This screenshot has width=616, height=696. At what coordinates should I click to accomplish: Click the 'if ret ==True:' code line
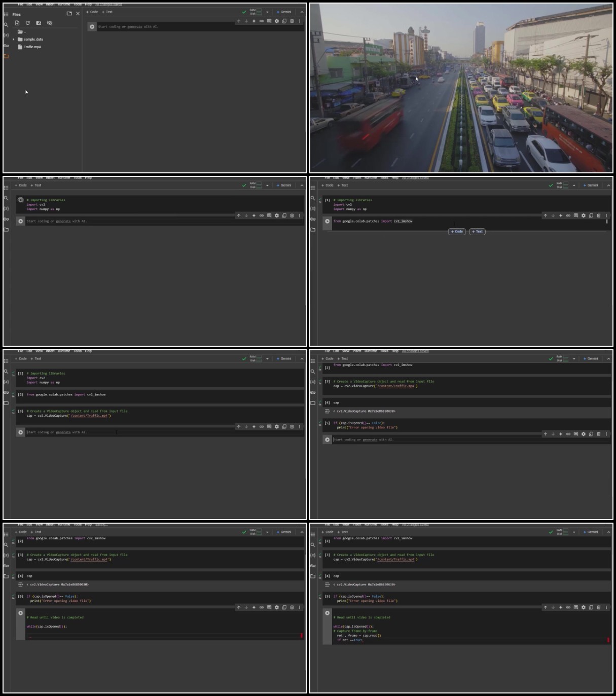(x=350, y=640)
